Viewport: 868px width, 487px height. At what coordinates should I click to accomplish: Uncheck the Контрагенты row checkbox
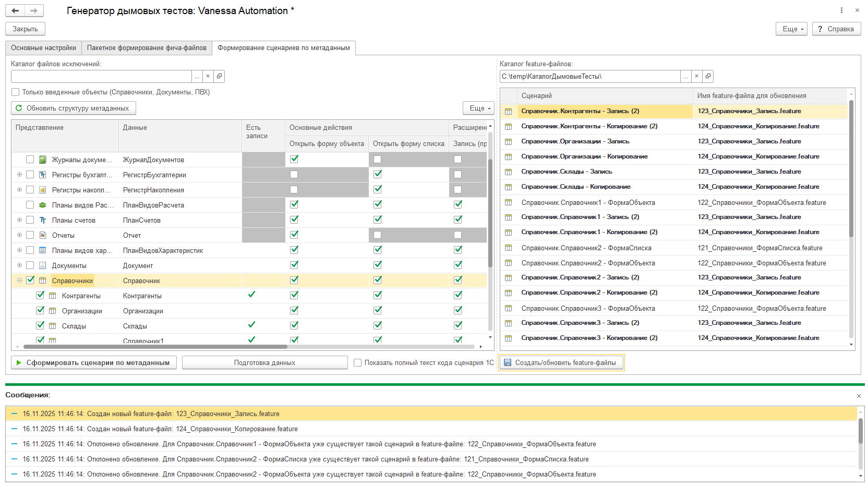[40, 295]
